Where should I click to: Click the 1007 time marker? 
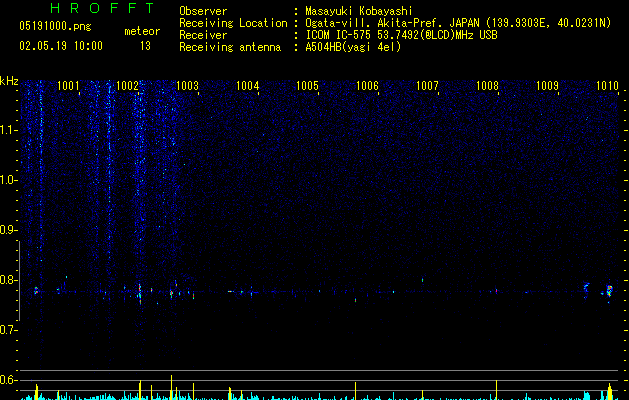[x=427, y=85]
